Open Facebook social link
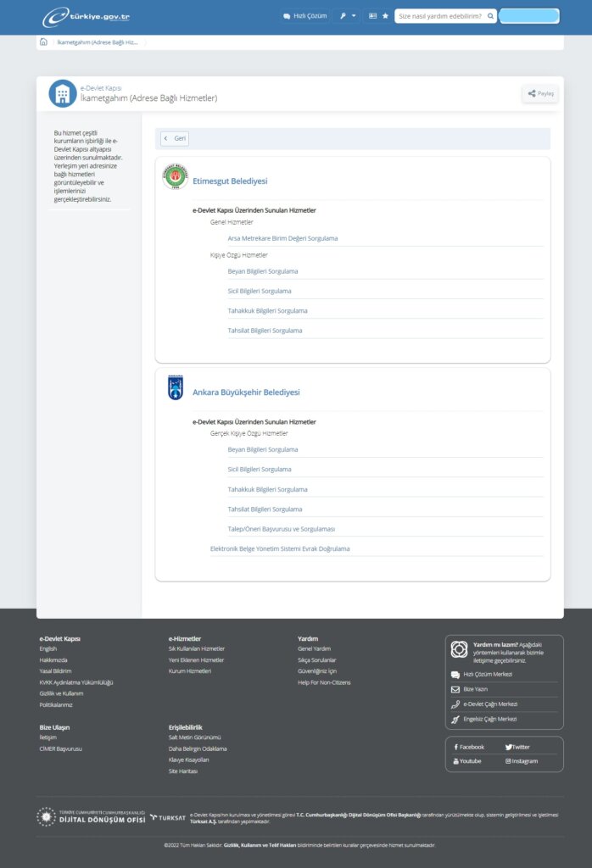 469,748
